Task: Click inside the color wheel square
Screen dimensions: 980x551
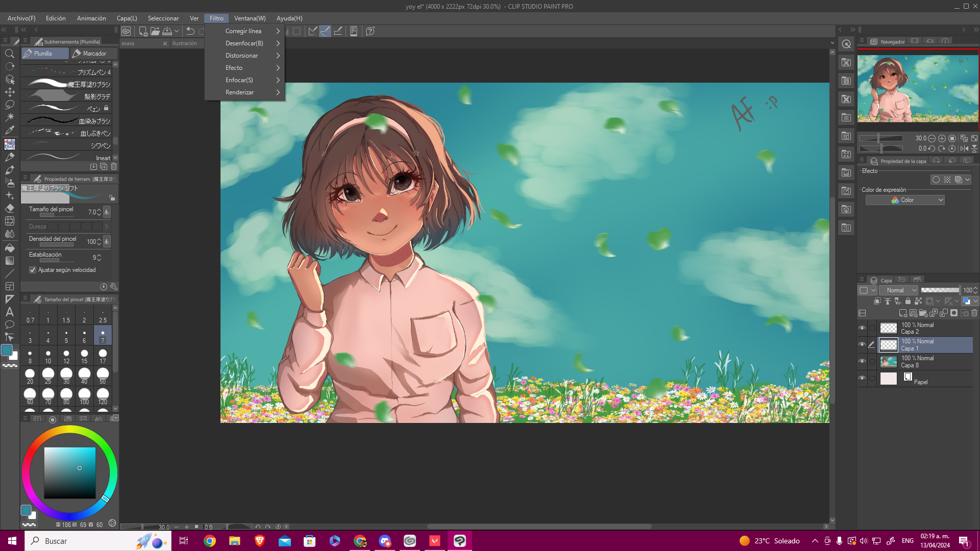Action: pos(70,473)
